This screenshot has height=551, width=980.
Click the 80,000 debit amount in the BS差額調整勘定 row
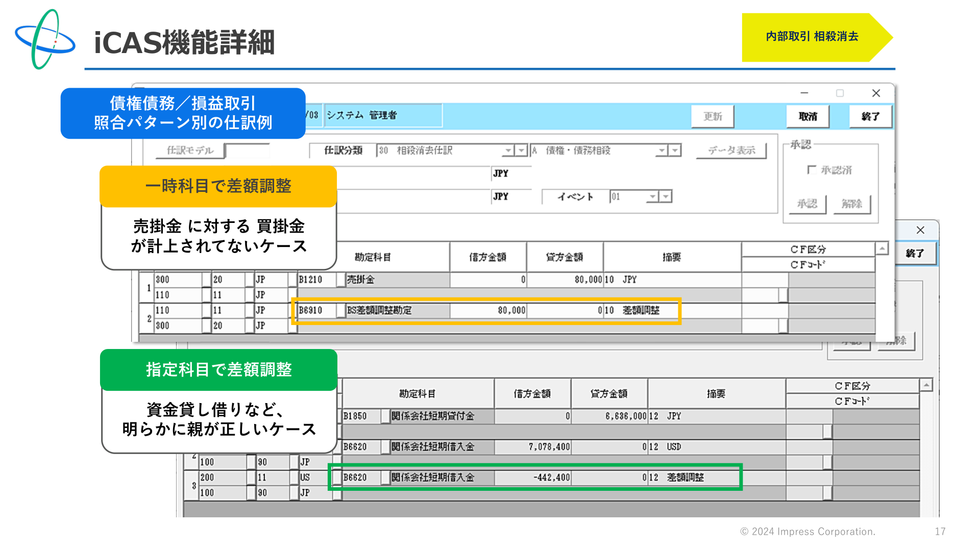(488, 310)
